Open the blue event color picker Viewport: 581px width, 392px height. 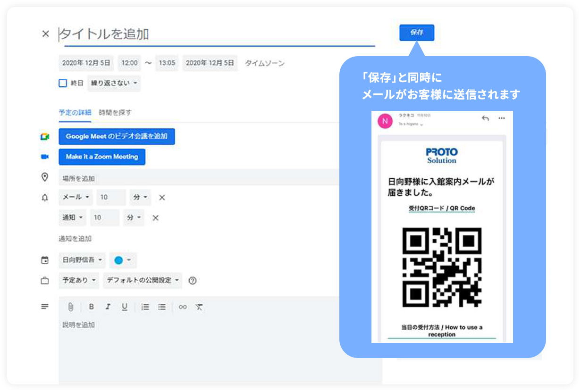coord(123,260)
